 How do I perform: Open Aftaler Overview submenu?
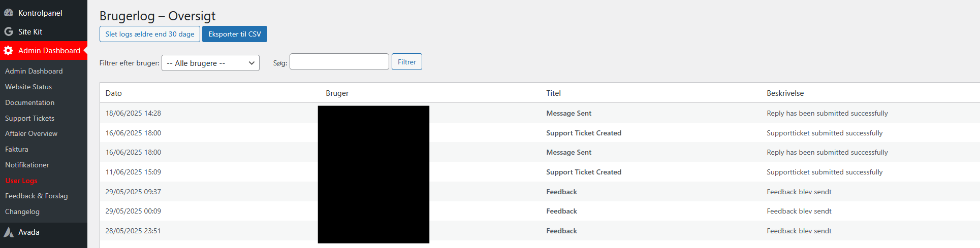(31, 133)
